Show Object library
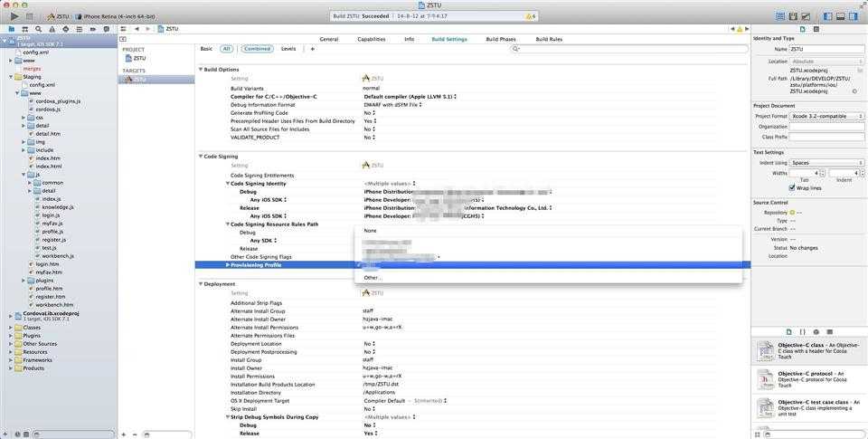Viewport: 868px width, 439px height. (816, 331)
